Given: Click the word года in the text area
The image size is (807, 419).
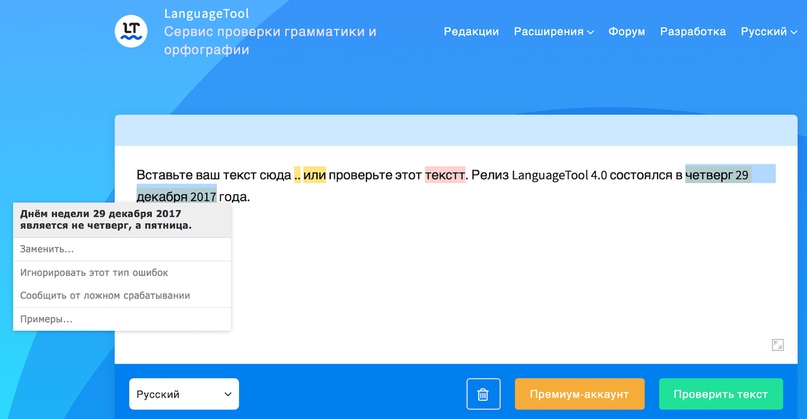Looking at the screenshot, I should 234,197.
